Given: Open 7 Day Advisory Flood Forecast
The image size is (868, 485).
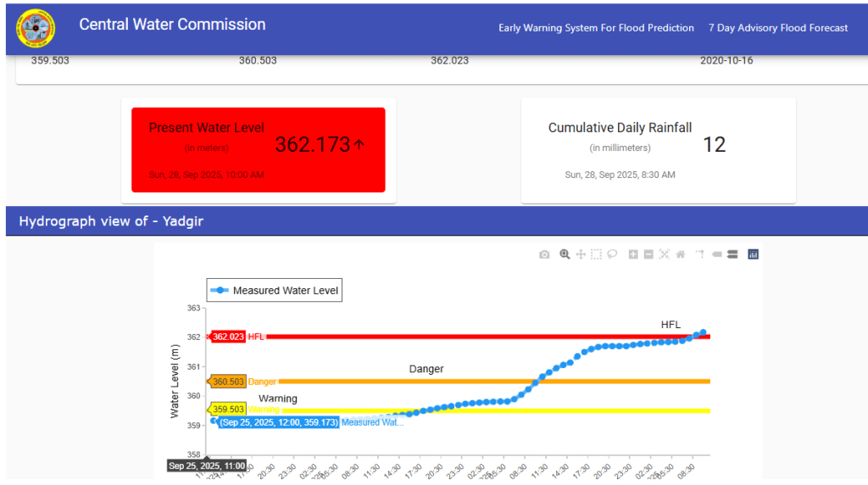Looking at the screenshot, I should point(778,28).
